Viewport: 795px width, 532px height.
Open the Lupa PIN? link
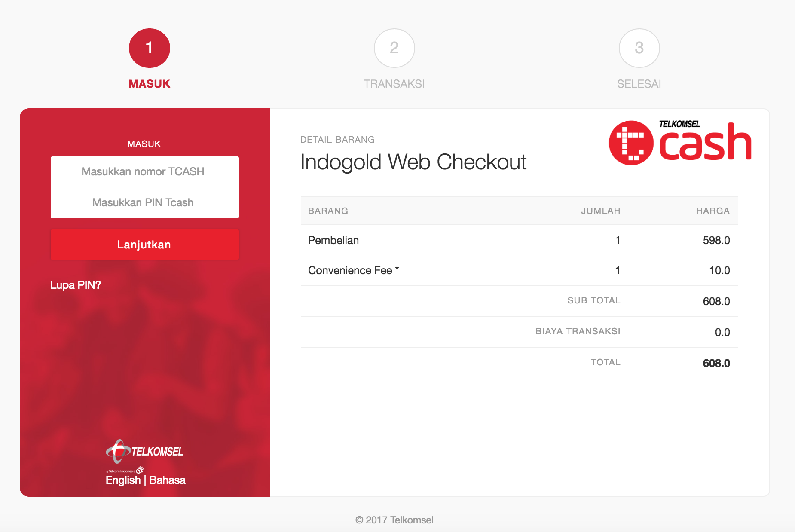pos(76,285)
